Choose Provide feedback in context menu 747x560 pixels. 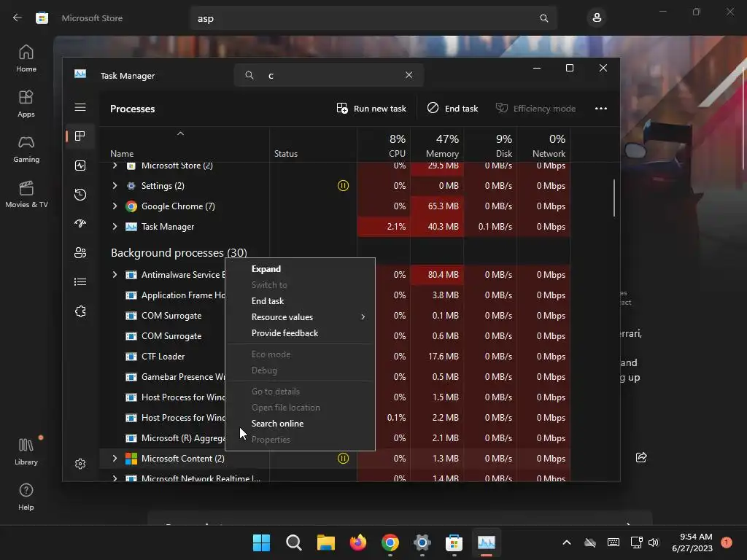point(300,333)
